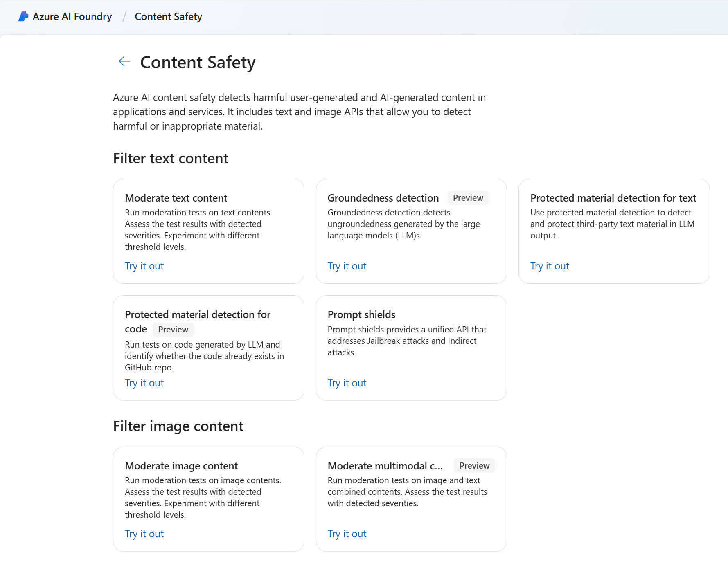Go back using the left arrow icon
This screenshot has height=561, width=728.
(x=124, y=61)
